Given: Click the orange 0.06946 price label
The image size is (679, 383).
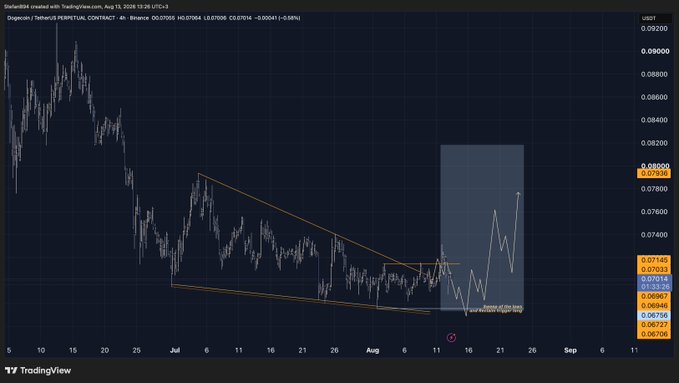Looking at the screenshot, I should point(654,306).
